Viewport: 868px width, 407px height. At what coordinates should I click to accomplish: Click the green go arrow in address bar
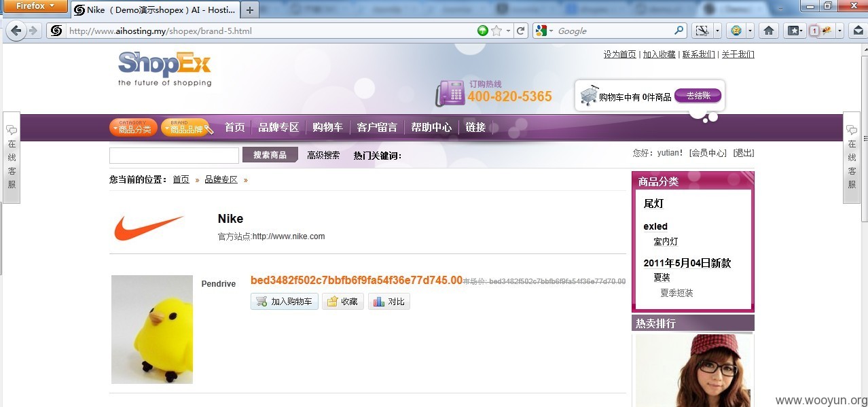pyautogui.click(x=482, y=31)
